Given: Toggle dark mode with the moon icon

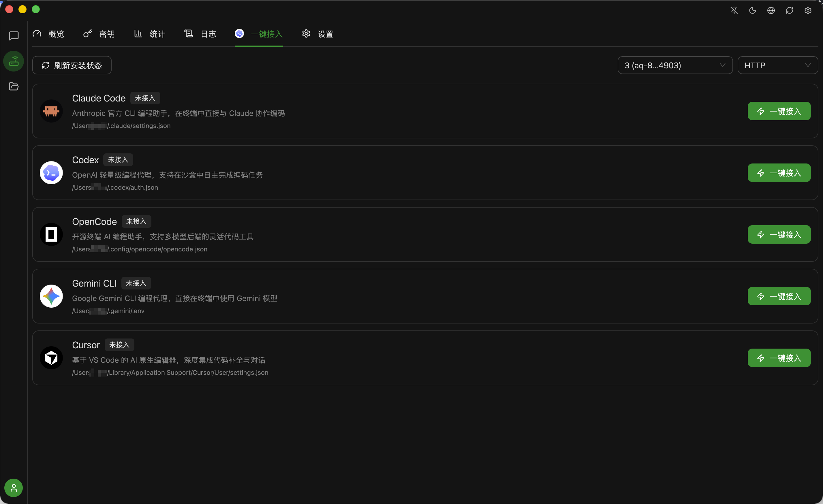Looking at the screenshot, I should click(x=752, y=10).
